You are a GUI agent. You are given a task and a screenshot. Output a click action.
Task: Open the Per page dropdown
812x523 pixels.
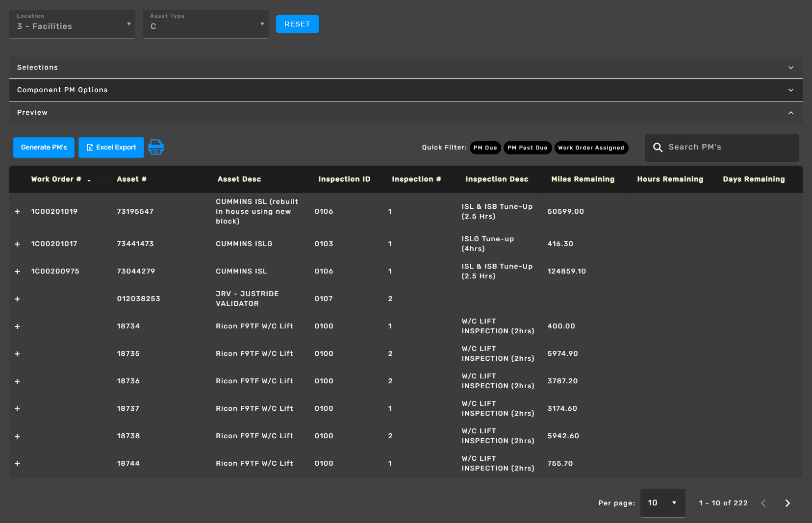tap(662, 503)
